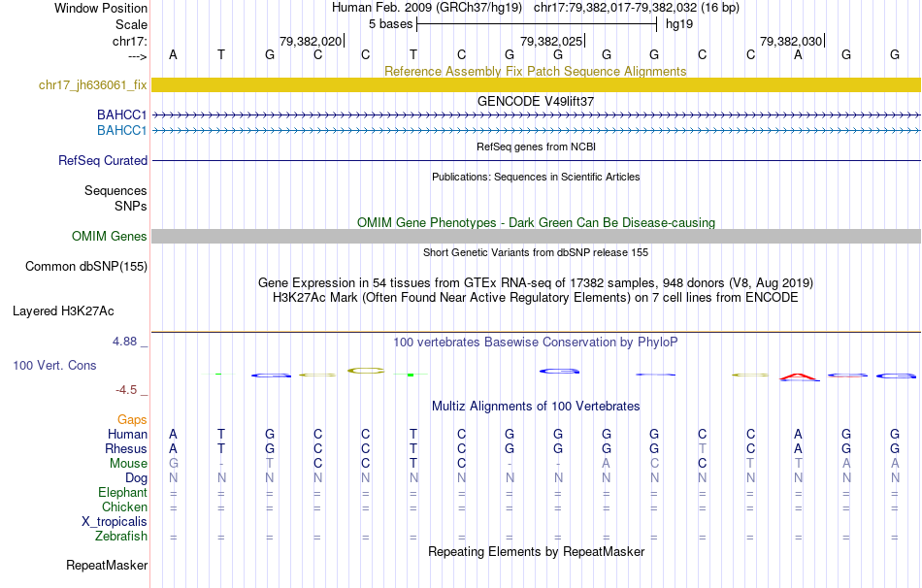The width and height of the screenshot is (922, 588).
Task: Click the GTEx Gene Expression track title
Action: tap(536, 282)
